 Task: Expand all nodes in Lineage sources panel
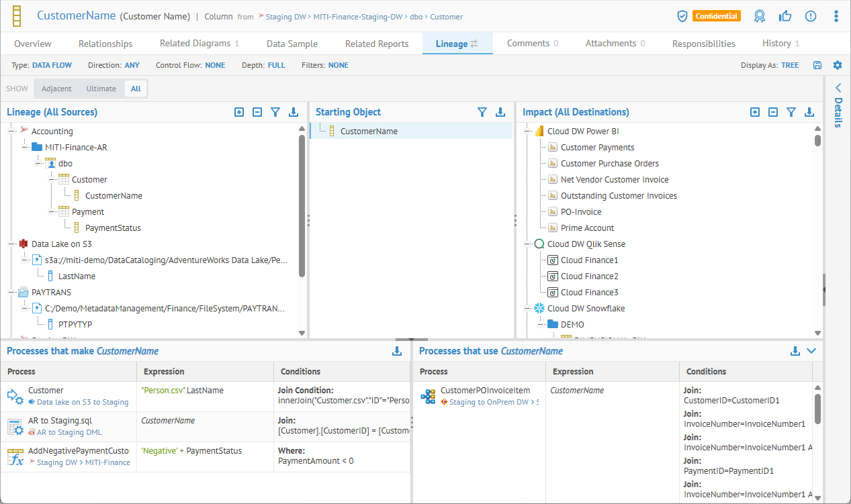239,112
